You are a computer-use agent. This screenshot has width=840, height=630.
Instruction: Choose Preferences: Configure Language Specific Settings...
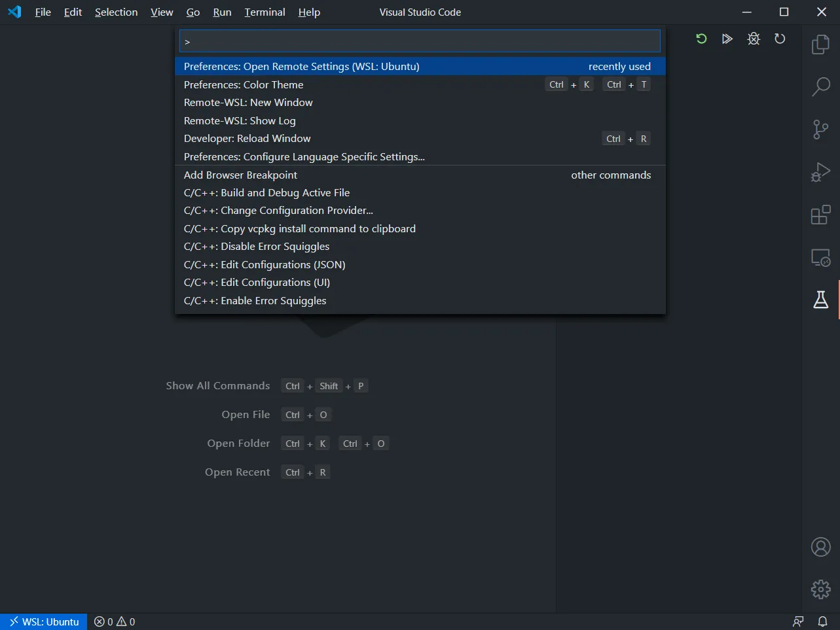tap(420, 156)
